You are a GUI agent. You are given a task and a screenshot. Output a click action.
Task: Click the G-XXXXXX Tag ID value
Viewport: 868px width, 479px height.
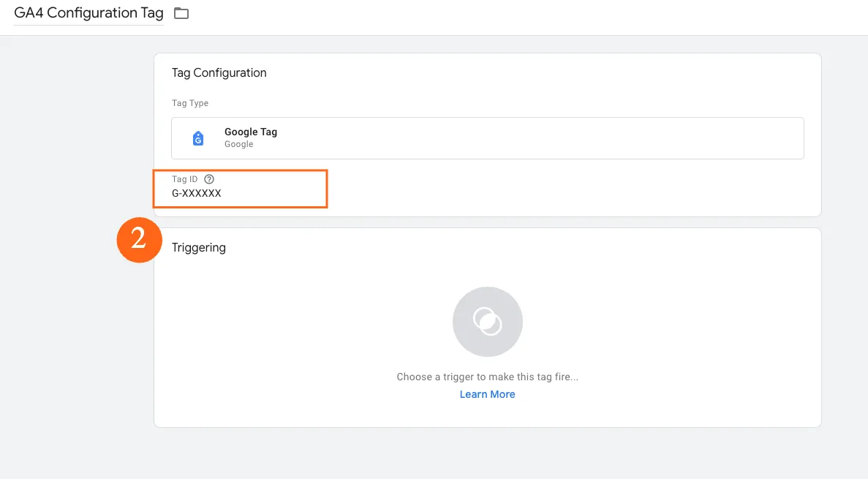click(197, 193)
